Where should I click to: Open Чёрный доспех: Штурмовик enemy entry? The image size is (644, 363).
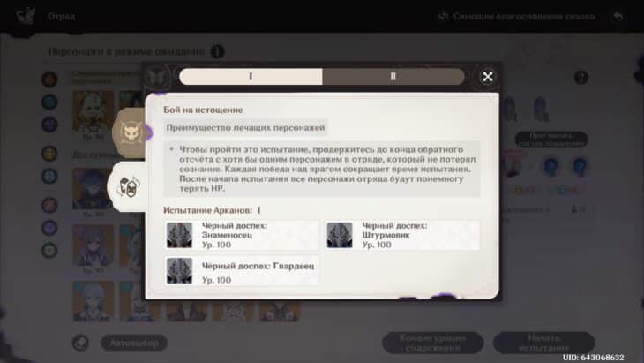(x=402, y=235)
